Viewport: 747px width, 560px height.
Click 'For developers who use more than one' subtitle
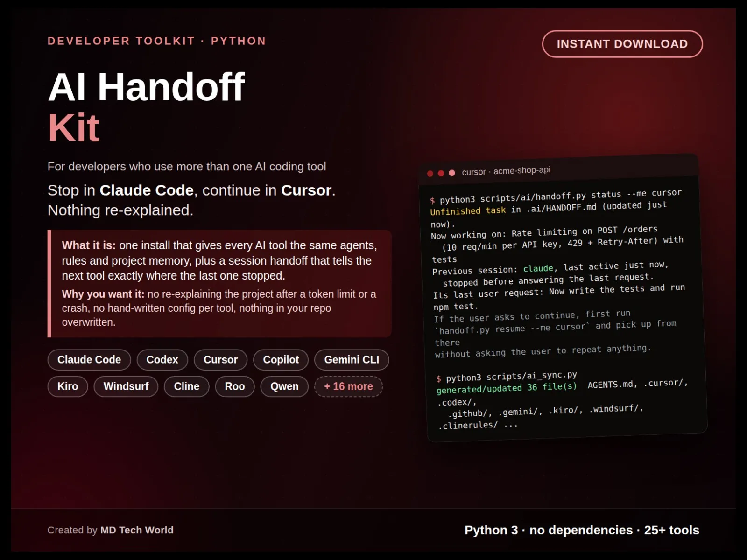click(187, 167)
